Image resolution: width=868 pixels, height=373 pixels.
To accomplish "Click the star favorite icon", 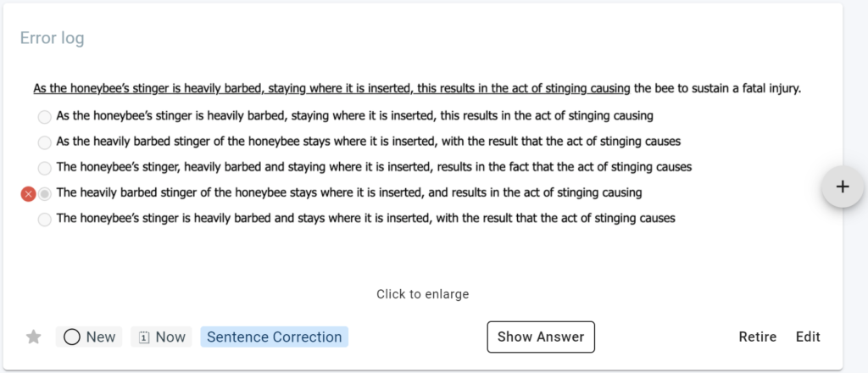I will pyautogui.click(x=34, y=337).
